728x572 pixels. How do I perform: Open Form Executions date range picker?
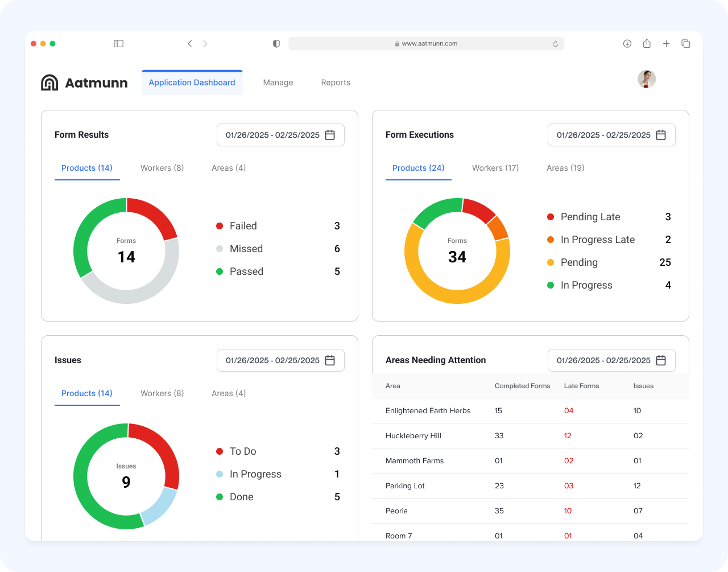coord(611,135)
